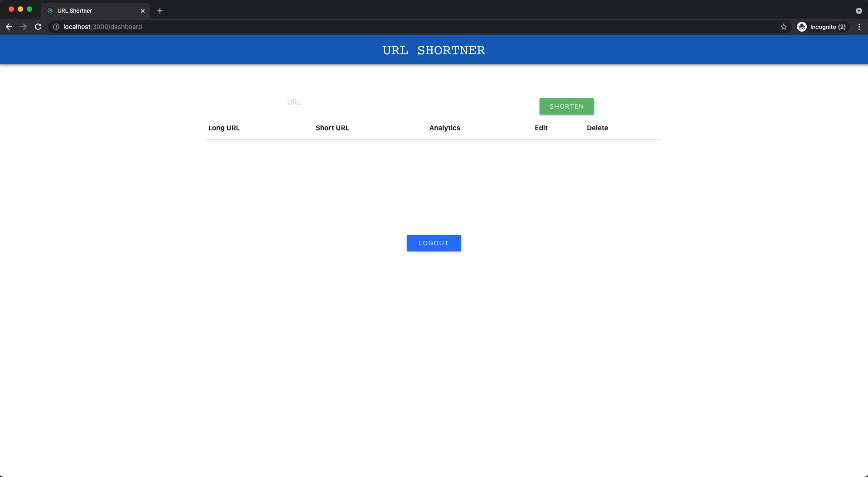The width and height of the screenshot is (868, 477).
Task: Click the React favicon on the tab
Action: (x=50, y=10)
